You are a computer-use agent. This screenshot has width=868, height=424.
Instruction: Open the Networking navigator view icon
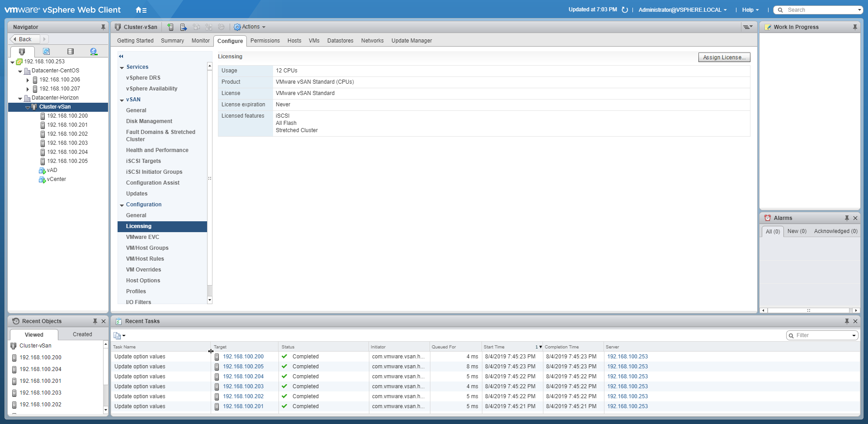coord(94,52)
